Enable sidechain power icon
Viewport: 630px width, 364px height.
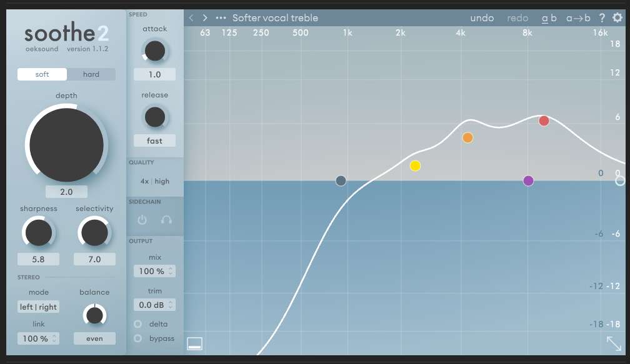click(142, 220)
